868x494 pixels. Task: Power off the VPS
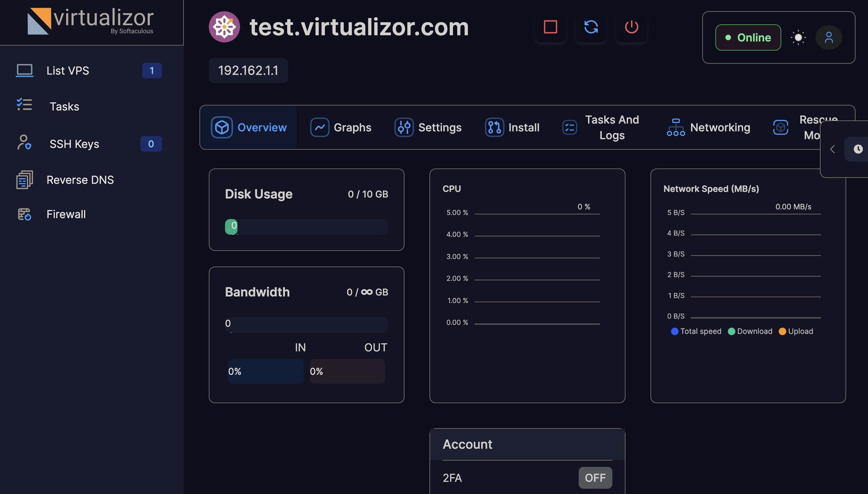click(x=631, y=27)
